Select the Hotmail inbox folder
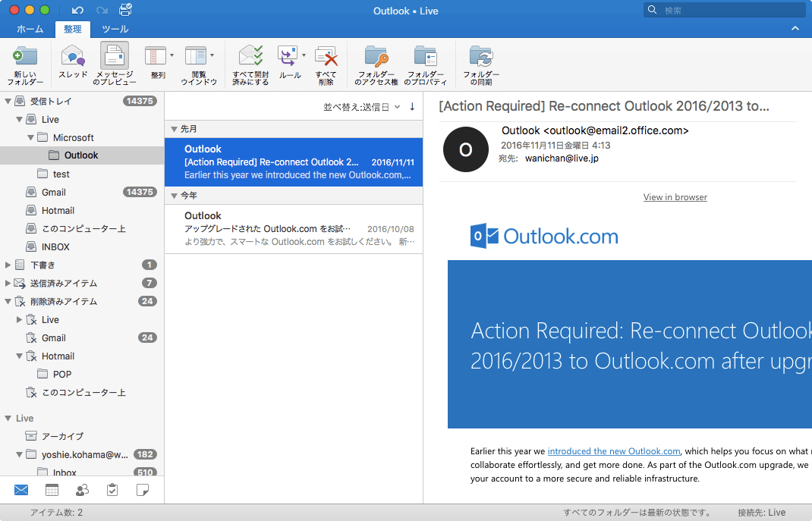The width and height of the screenshot is (812, 521). coord(82,211)
